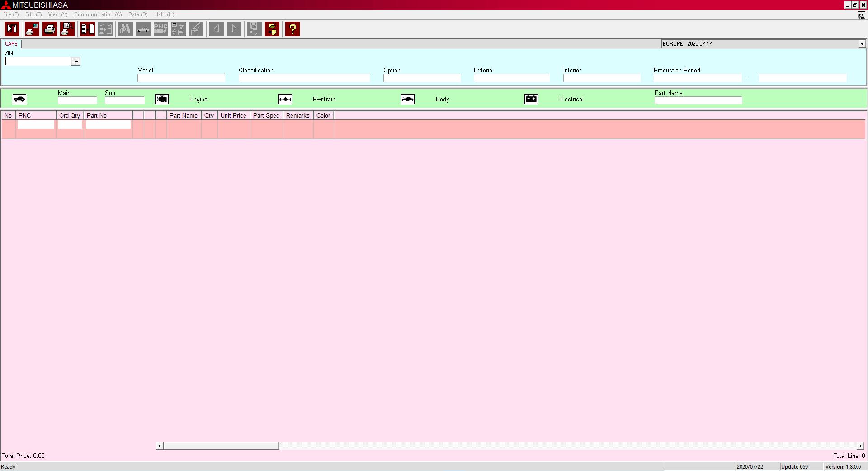Click the Unit Price column header
The height and width of the screenshot is (471, 868).
coord(234,115)
